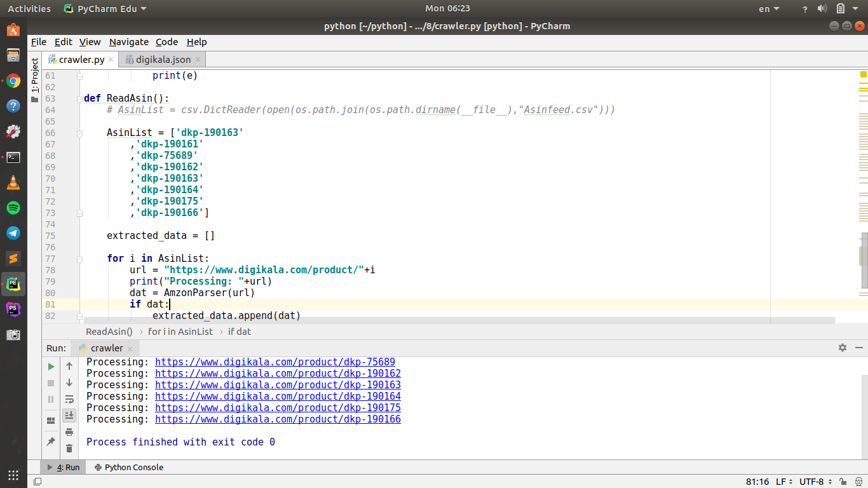Click yellow inspection status square in editor
This screenshot has height=488, width=868.
pyautogui.click(x=864, y=74)
